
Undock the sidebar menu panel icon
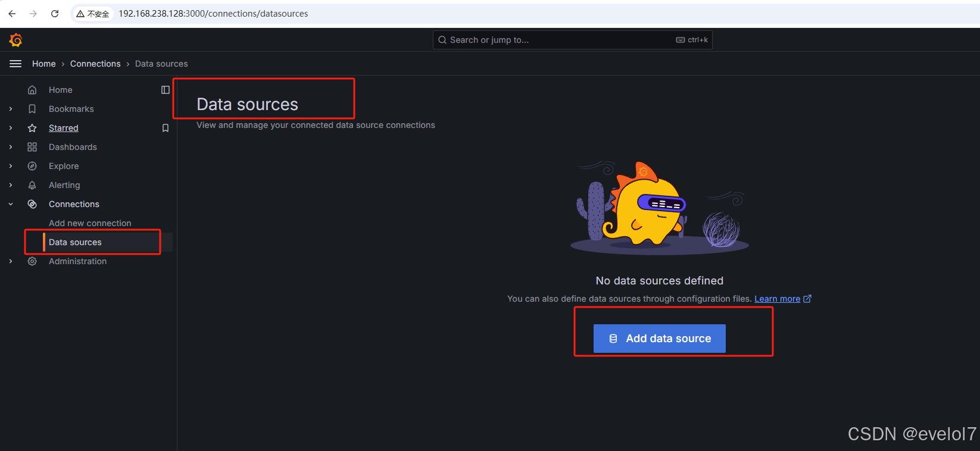[166, 90]
